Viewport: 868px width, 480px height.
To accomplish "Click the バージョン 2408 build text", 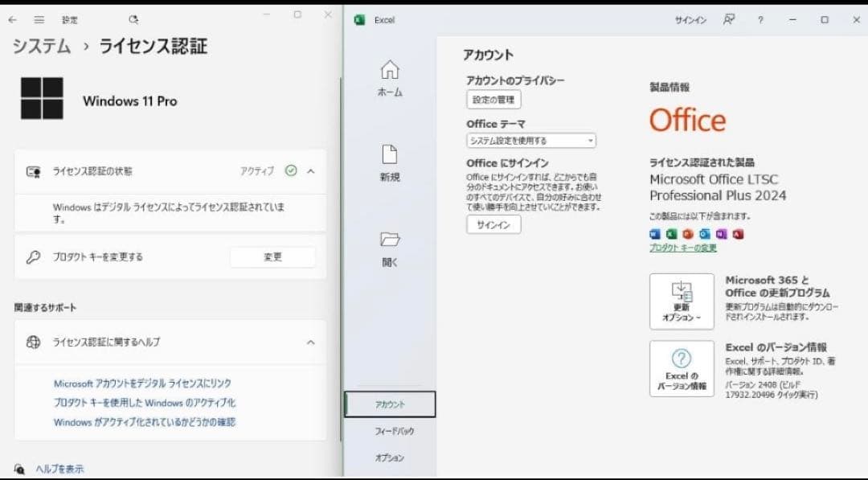I will click(x=771, y=389).
